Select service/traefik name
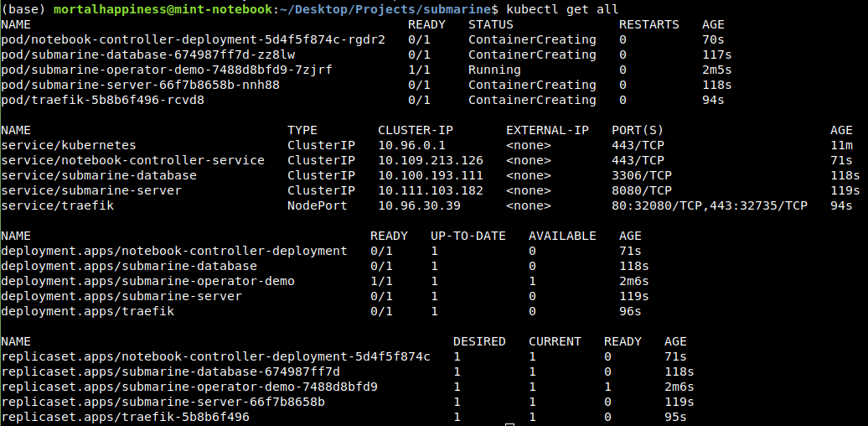This screenshot has width=868, height=426. pyautogui.click(x=58, y=205)
